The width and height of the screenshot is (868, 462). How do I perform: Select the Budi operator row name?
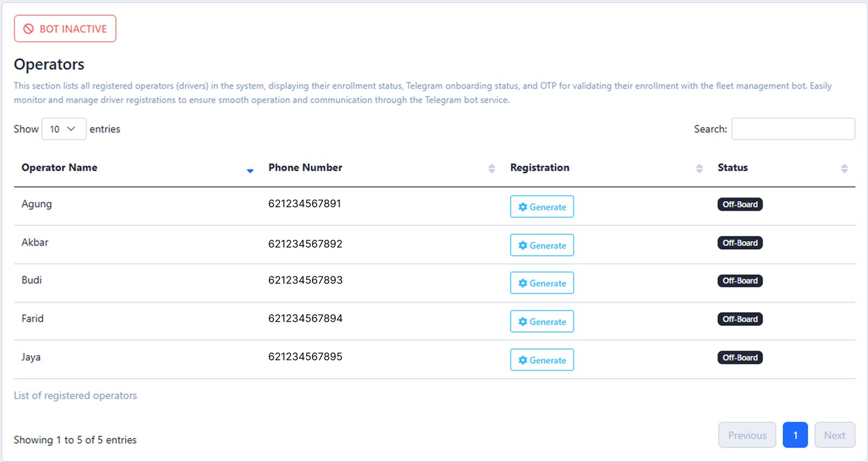(31, 280)
